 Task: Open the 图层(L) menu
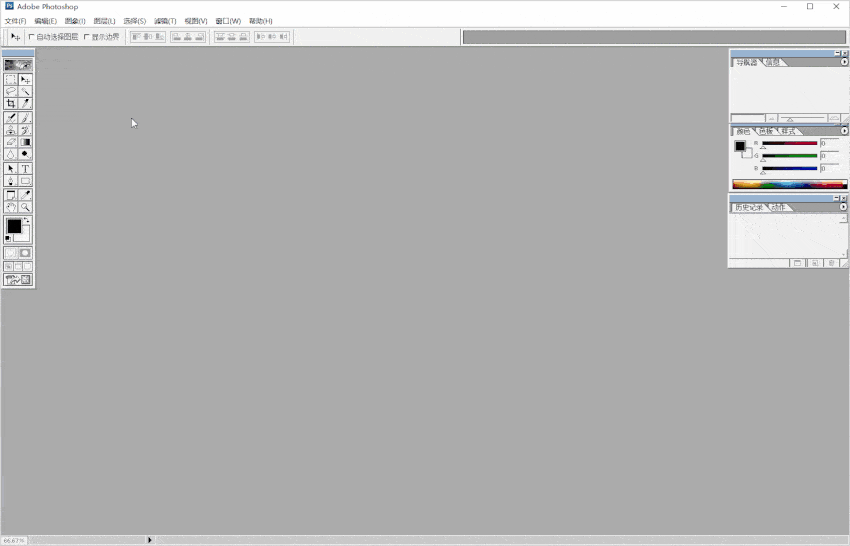pyautogui.click(x=104, y=21)
